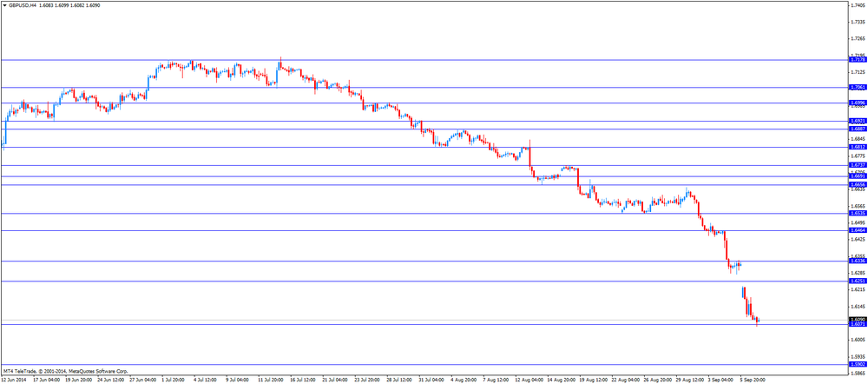This screenshot has width=868, height=384.
Task: Click the 1.6775 price scale value
Action: coord(858,156)
